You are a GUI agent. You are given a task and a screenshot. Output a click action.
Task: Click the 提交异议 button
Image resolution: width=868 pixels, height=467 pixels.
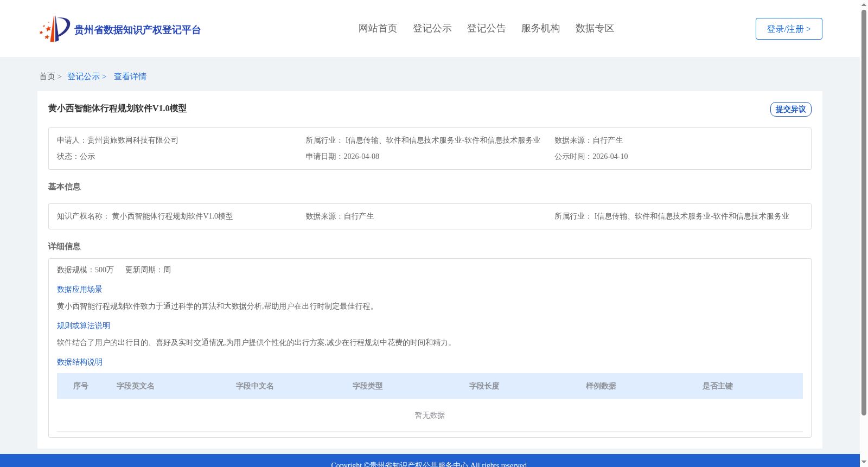pos(790,109)
